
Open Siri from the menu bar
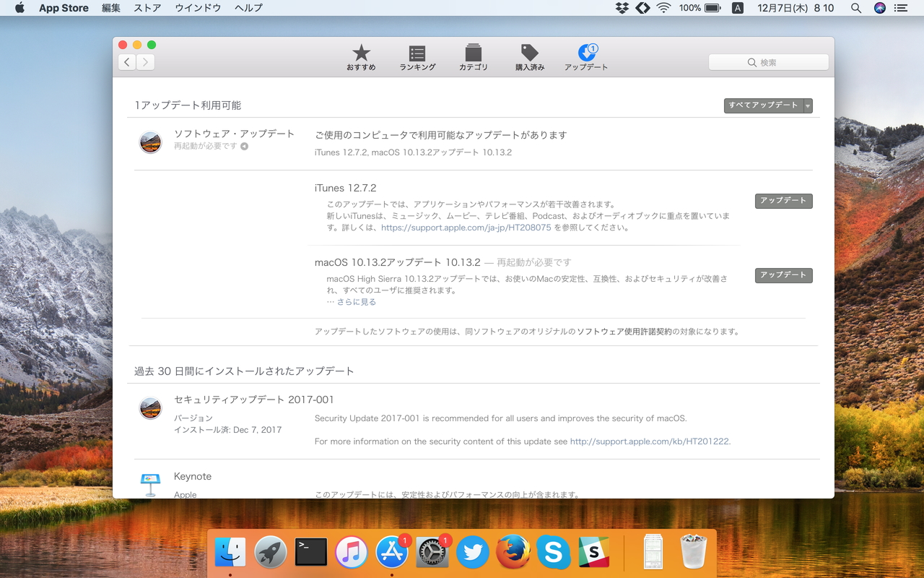click(879, 8)
